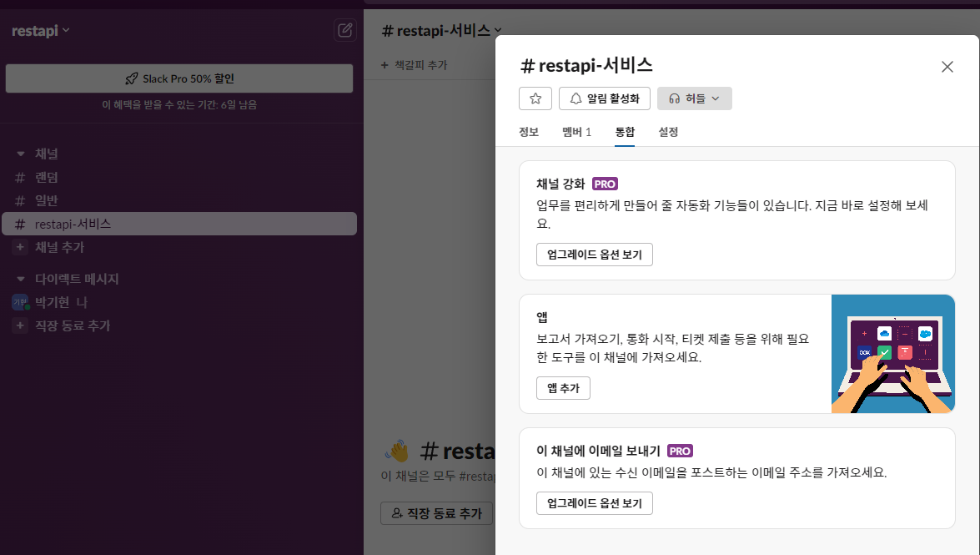
Task: Open the 허들 headphone dropdown
Action: [695, 98]
